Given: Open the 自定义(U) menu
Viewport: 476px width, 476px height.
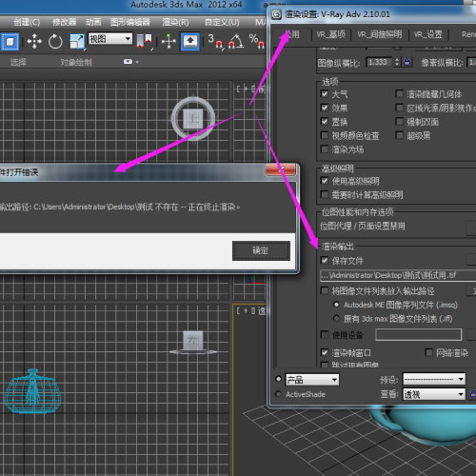Looking at the screenshot, I should [222, 22].
